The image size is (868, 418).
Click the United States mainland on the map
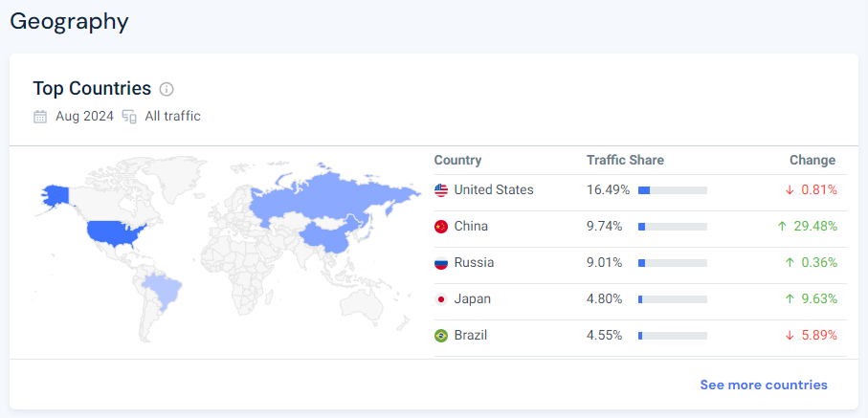116,232
